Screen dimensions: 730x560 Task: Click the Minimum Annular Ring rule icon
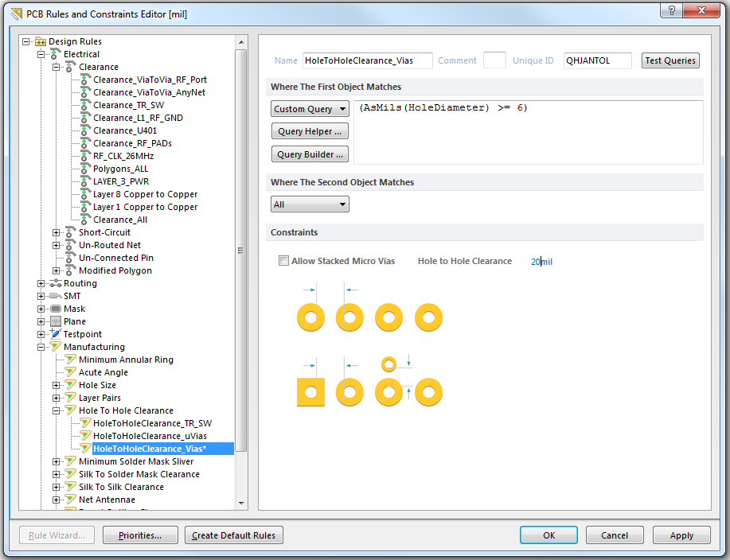click(x=70, y=360)
